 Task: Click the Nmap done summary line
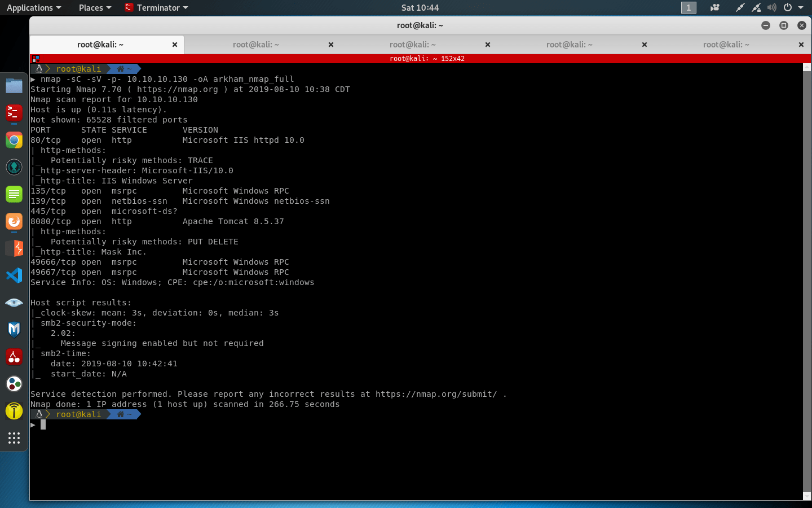coord(185,404)
